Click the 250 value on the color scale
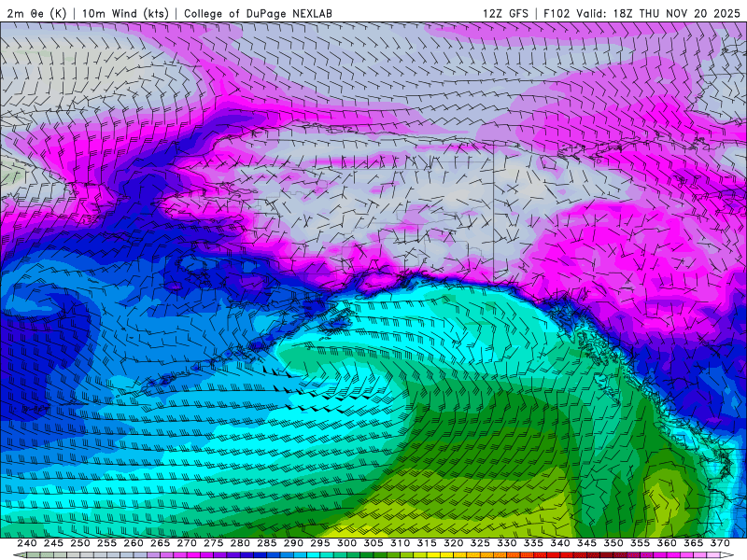Viewport: 747px width, 560px height. 80,543
